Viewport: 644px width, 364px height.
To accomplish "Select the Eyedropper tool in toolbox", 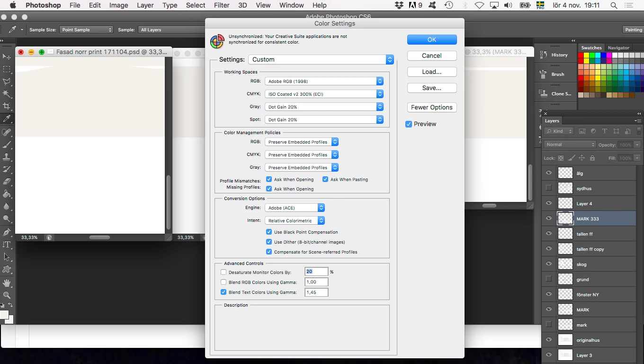I will coord(7,118).
